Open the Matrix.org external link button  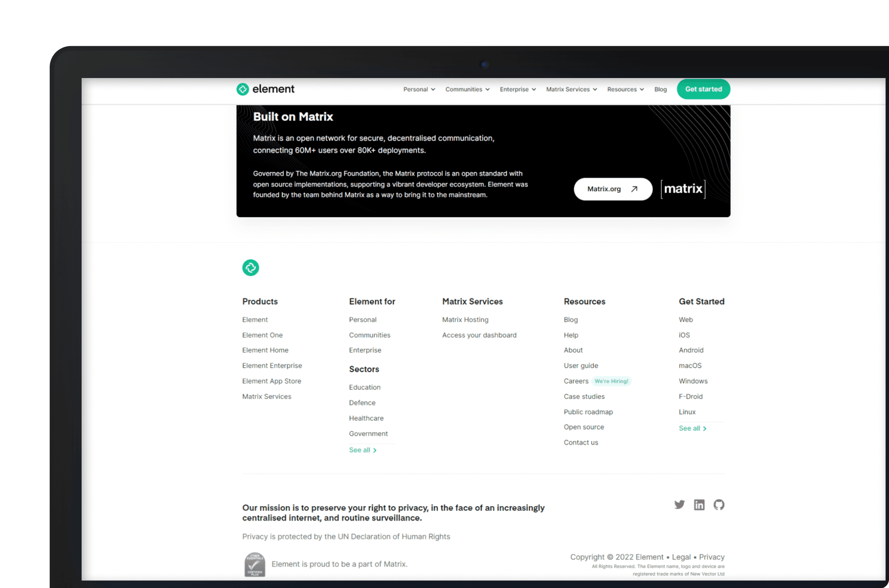(613, 189)
